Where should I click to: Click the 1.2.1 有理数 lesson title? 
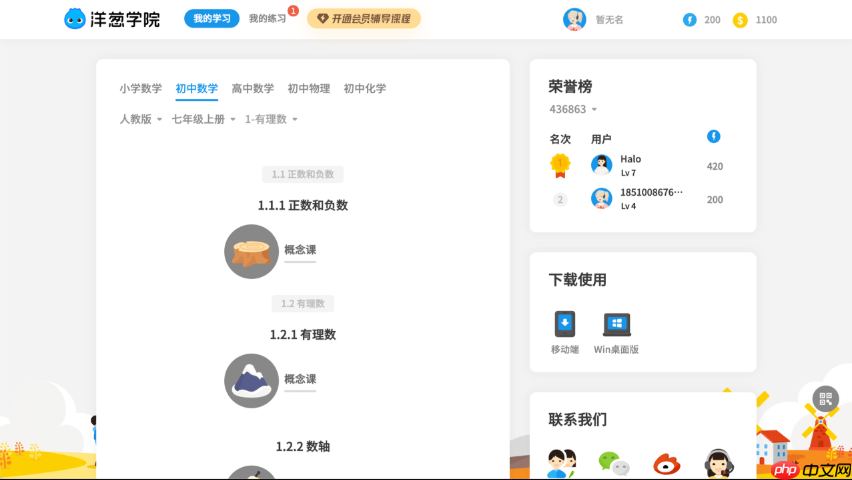coord(303,334)
